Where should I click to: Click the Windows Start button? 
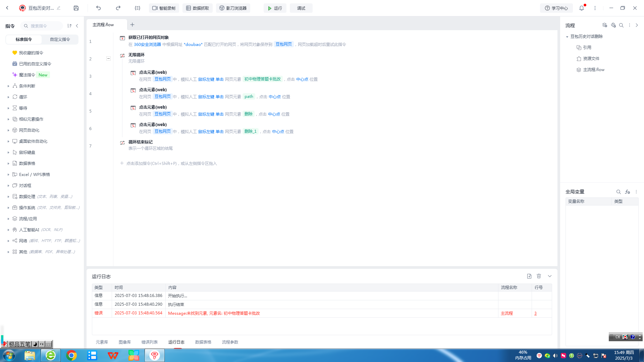point(9,355)
